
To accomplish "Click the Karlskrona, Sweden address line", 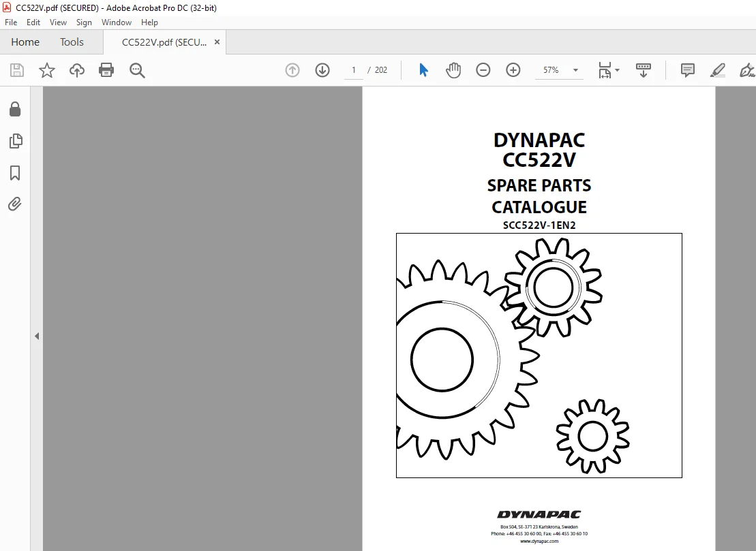I will pos(539,527).
